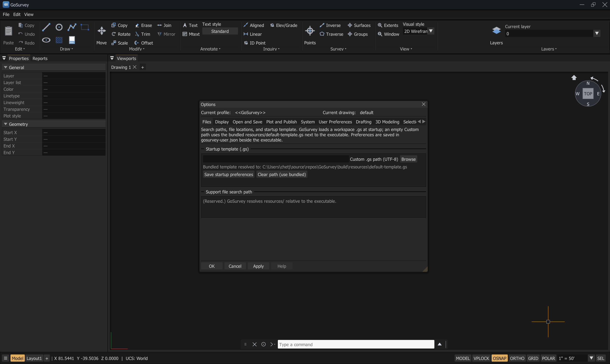Select the Line draw tool

coord(46,27)
